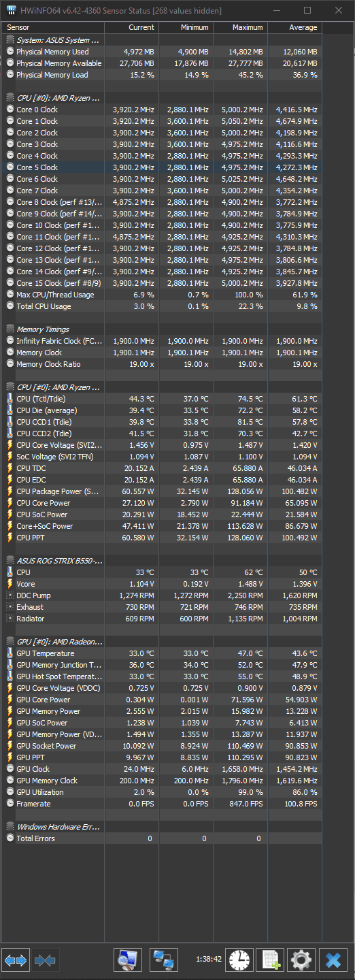Click the DDC Pump fan icon
This screenshot has height=980, width=355.
pos(10,595)
